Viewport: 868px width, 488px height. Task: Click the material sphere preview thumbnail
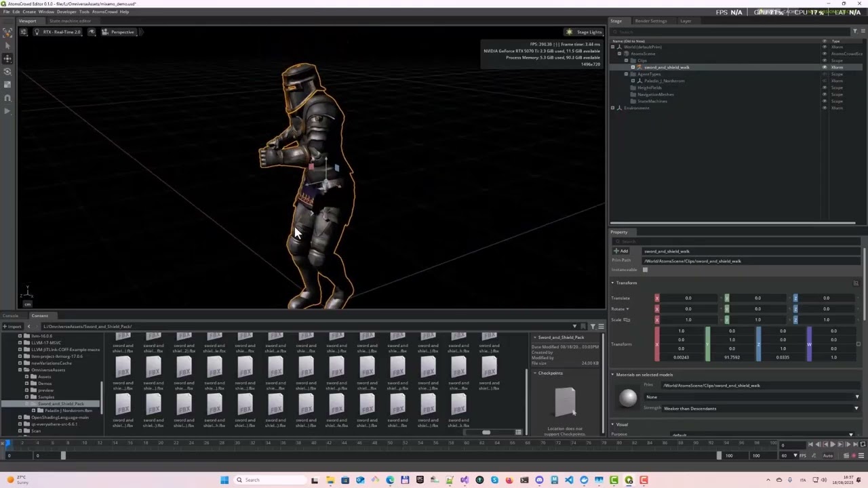click(628, 398)
